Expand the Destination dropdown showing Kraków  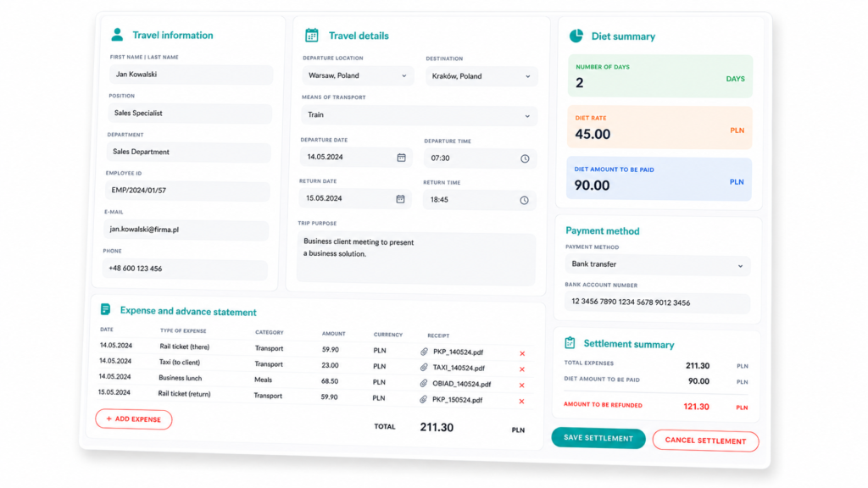pos(481,76)
